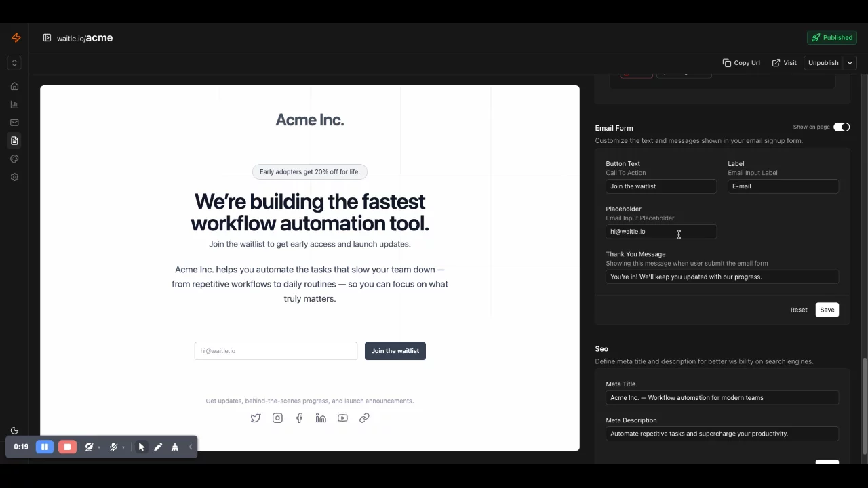Click the right panel vertical scrollbar
Screen dimensions: 868x488
pyautogui.click(x=864, y=405)
